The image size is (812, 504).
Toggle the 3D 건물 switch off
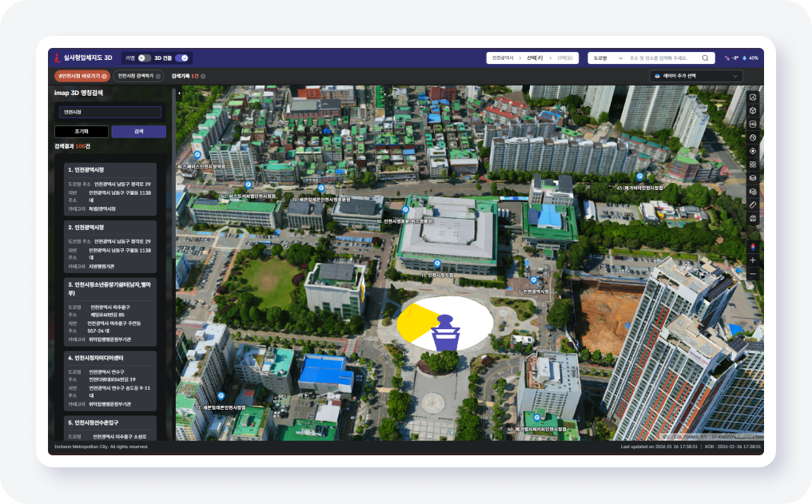pyautogui.click(x=182, y=58)
